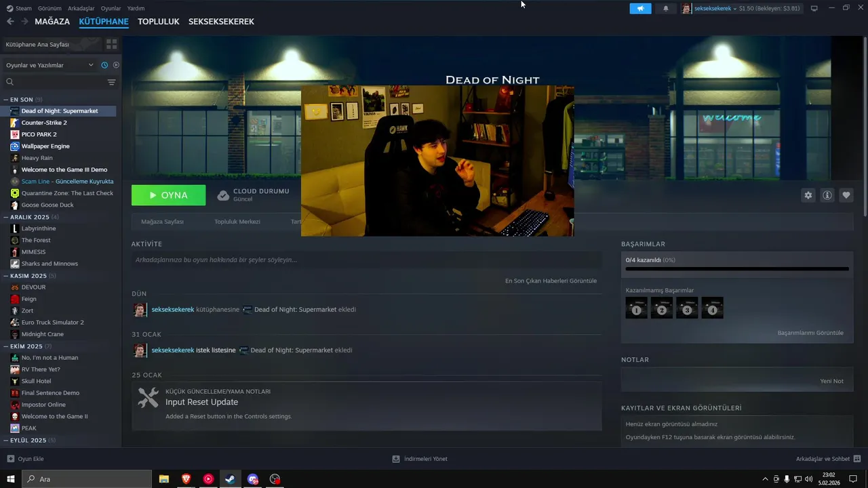
Task: Open OBS Studio from the taskbar
Action: pyautogui.click(x=275, y=479)
